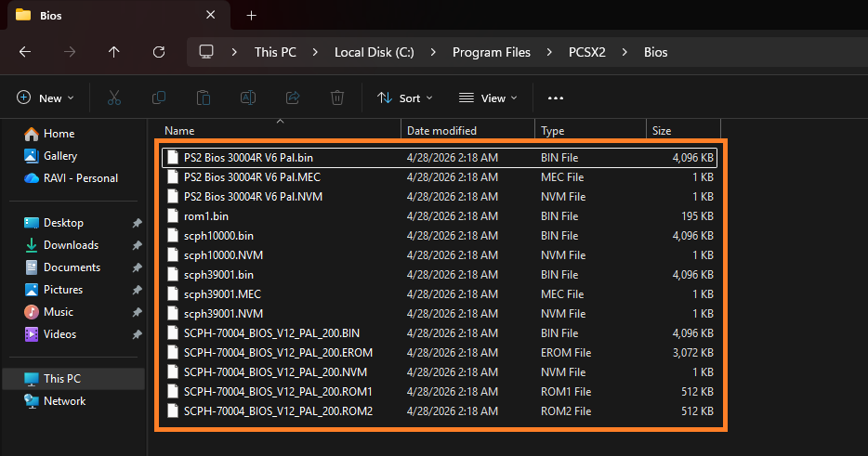Click the Copy icon in toolbar
This screenshot has width=868, height=456.
coord(159,98)
